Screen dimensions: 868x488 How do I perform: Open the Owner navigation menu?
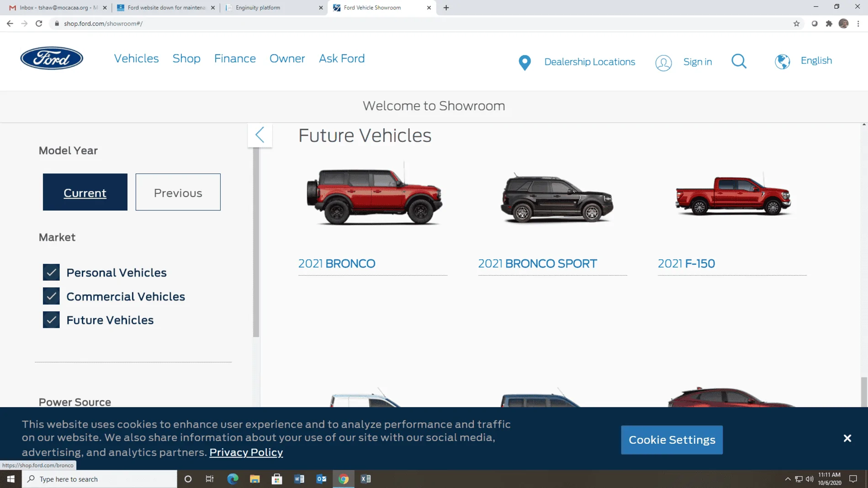(287, 58)
